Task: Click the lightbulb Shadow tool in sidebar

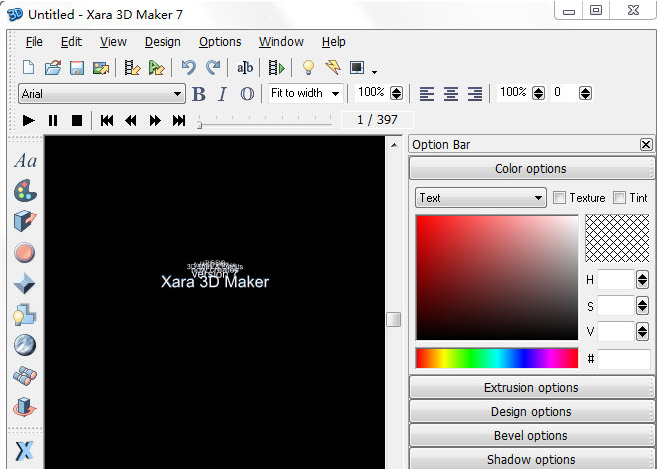Action: point(25,315)
